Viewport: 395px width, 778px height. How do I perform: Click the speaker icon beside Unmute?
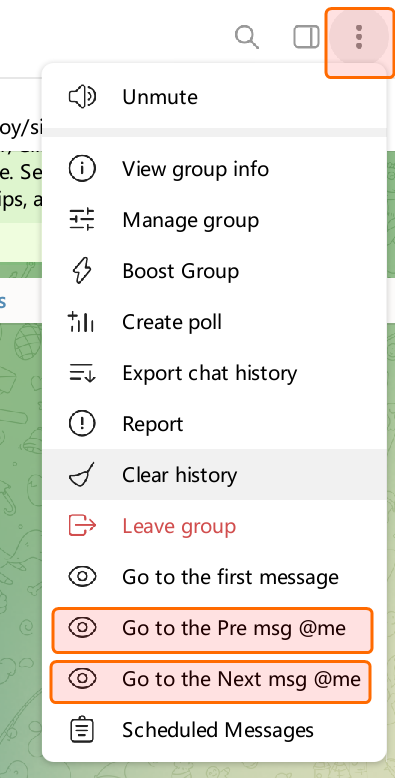point(82,97)
